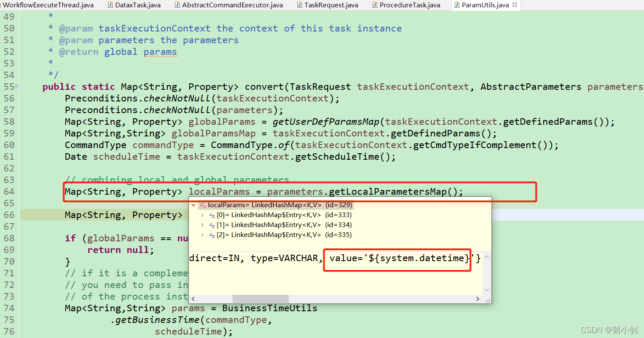This screenshot has width=644, height=338.
Task: Click line number 66 in the gutter
Action: (9, 215)
